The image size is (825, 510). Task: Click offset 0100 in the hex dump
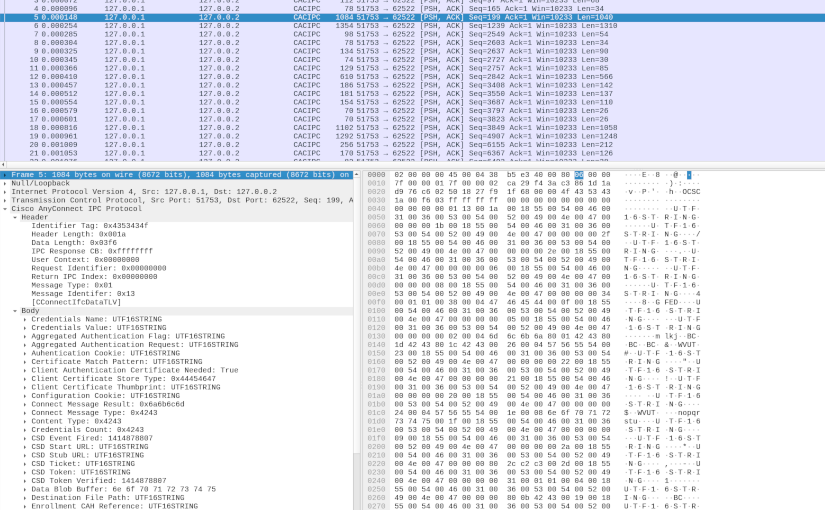point(376,311)
